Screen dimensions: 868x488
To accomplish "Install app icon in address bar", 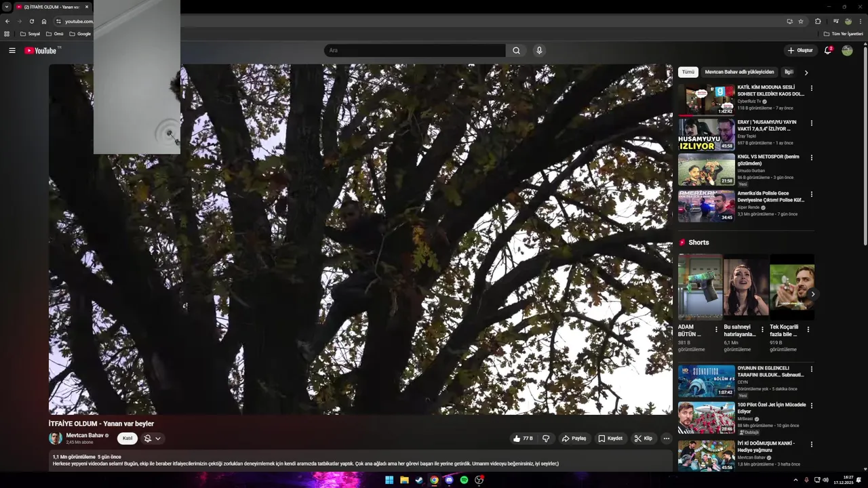I will (789, 21).
